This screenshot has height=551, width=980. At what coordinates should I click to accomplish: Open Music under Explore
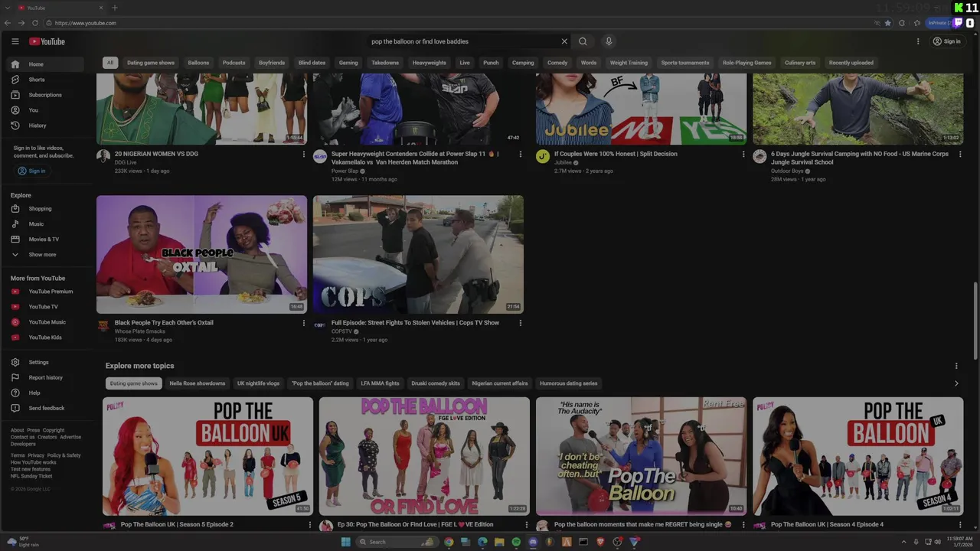[47, 224]
